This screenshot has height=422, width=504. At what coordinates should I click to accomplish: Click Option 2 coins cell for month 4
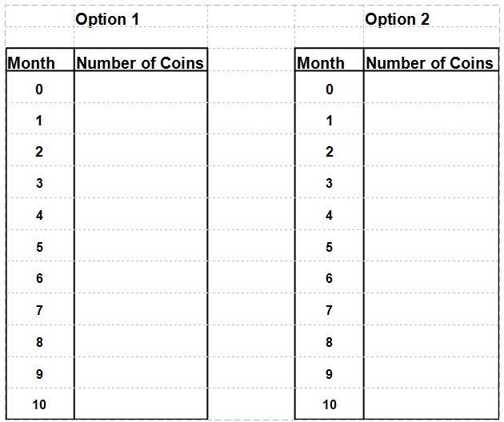[430, 216]
